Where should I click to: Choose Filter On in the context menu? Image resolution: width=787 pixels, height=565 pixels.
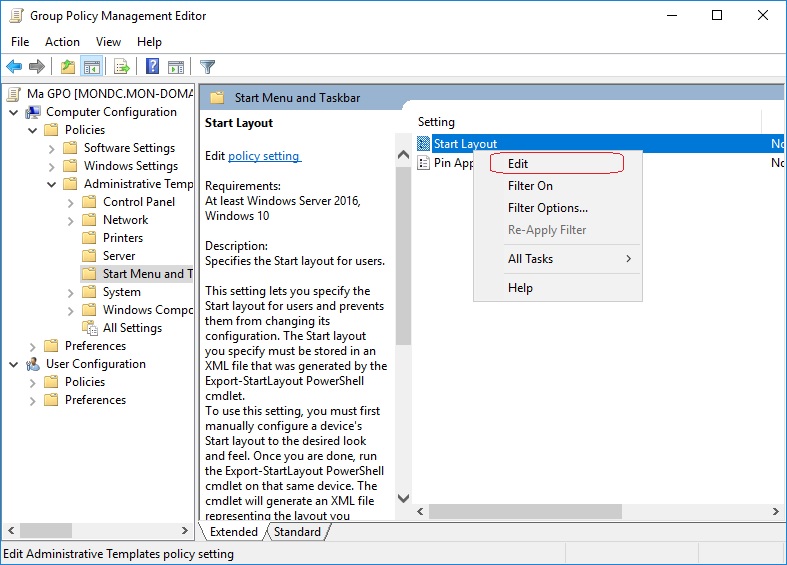(557, 186)
